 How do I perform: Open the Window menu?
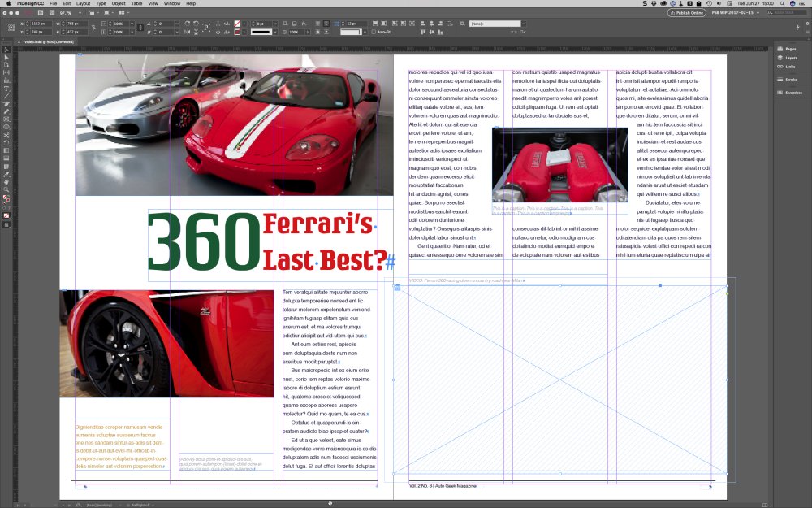point(172,3)
